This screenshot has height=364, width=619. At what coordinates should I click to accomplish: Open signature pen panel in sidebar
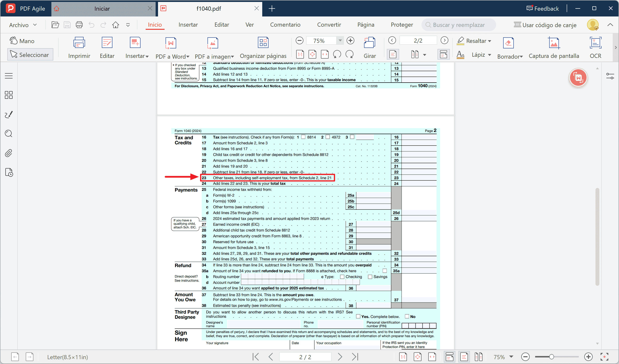8,114
